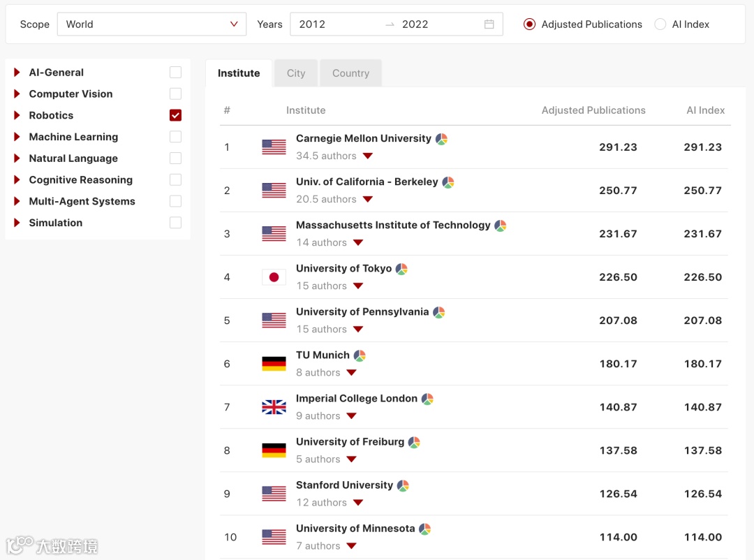Select the AI Index radio button
This screenshot has height=560, width=754.
pyautogui.click(x=660, y=24)
